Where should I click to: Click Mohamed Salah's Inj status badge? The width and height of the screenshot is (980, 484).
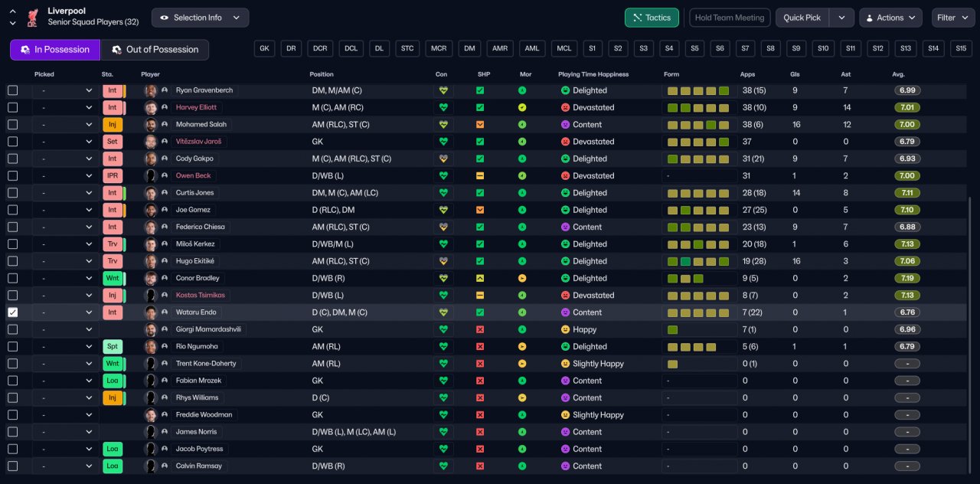click(112, 125)
